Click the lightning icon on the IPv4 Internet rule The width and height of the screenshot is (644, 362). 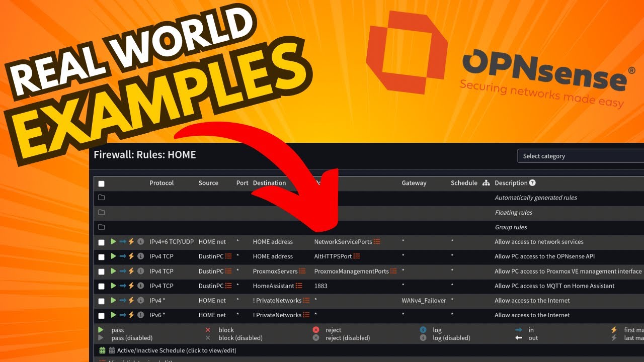[131, 300]
